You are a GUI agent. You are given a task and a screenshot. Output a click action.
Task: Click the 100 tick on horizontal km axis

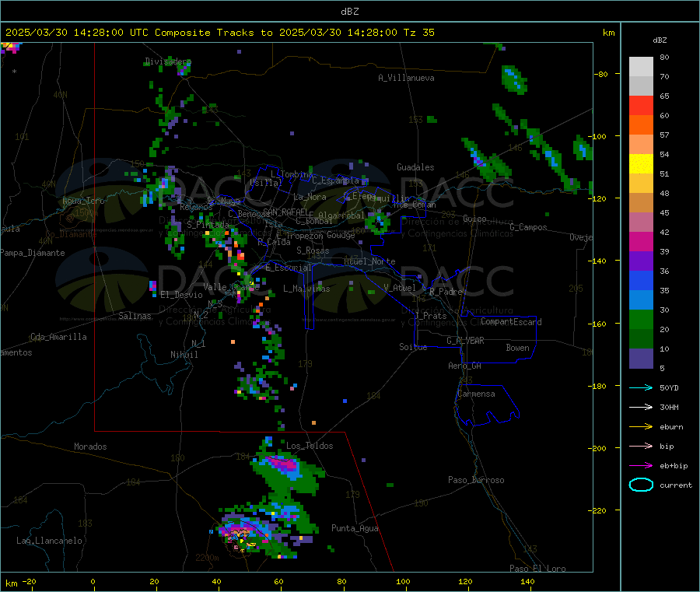[x=403, y=581]
